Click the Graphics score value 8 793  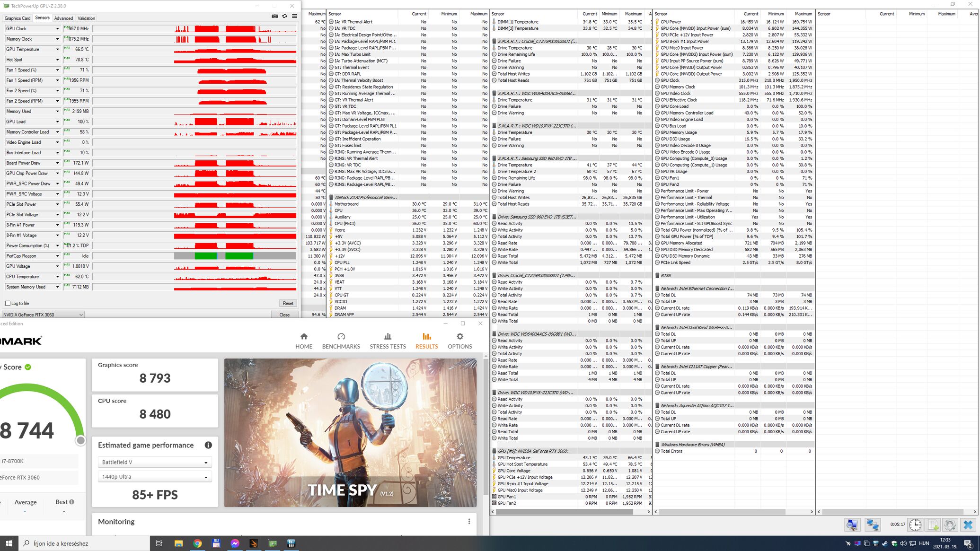tap(155, 378)
